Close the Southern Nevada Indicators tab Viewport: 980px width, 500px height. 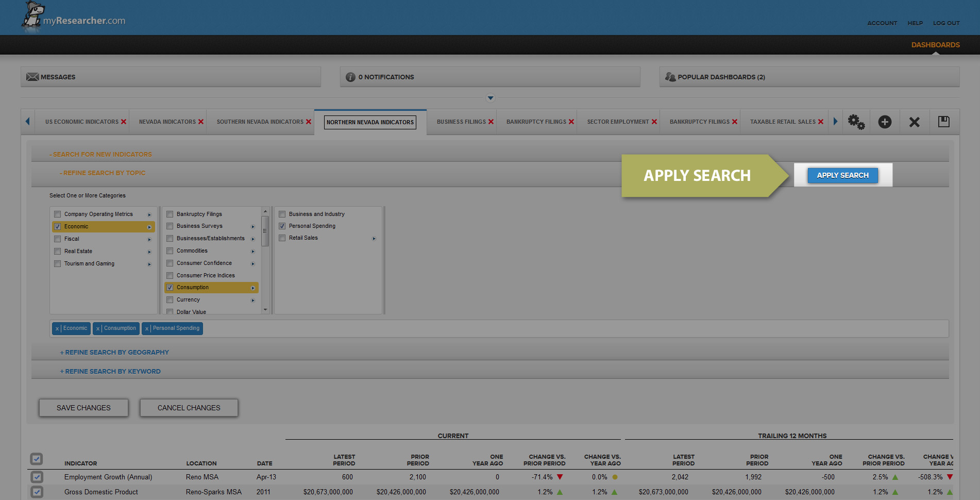309,122
